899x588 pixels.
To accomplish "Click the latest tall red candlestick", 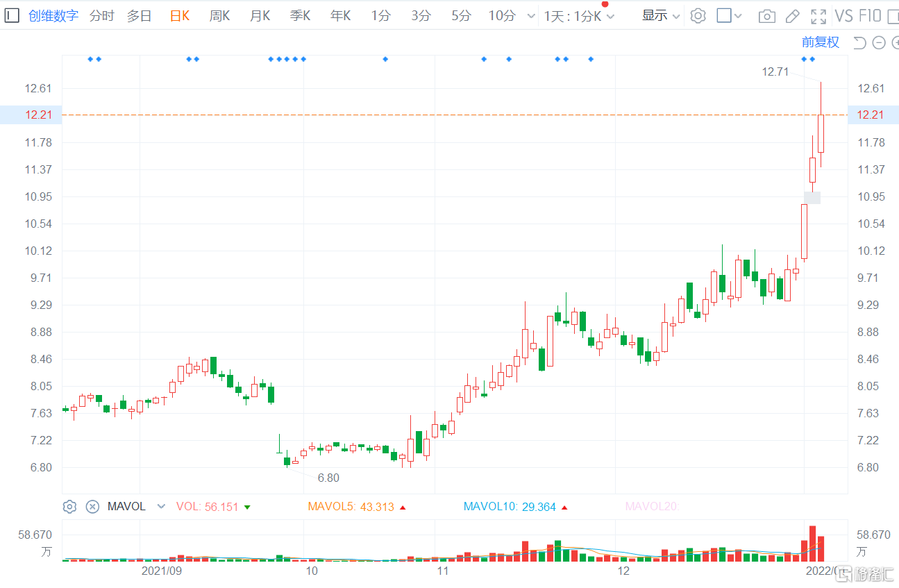I will pos(821,133).
